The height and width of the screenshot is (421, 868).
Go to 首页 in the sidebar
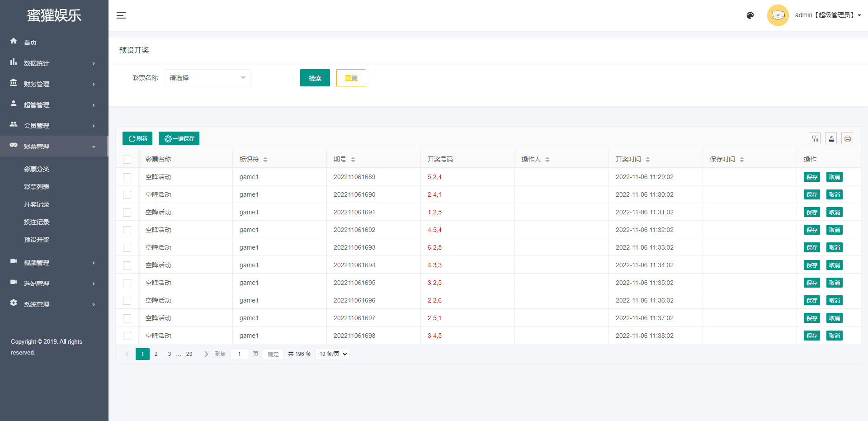click(30, 43)
